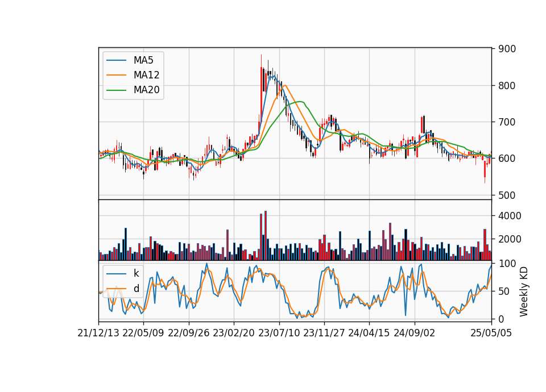The height and width of the screenshot is (392, 546).
Task: Click the 23/02/20 date label
Action: point(234,333)
